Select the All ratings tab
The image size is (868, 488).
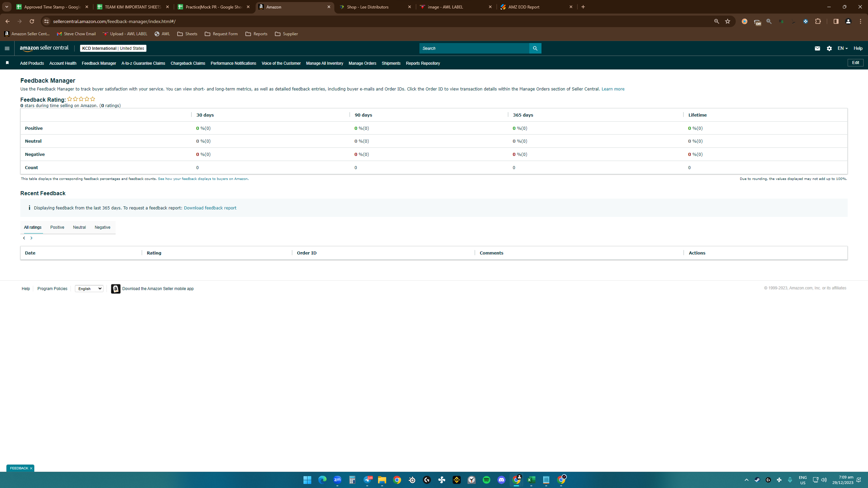33,227
